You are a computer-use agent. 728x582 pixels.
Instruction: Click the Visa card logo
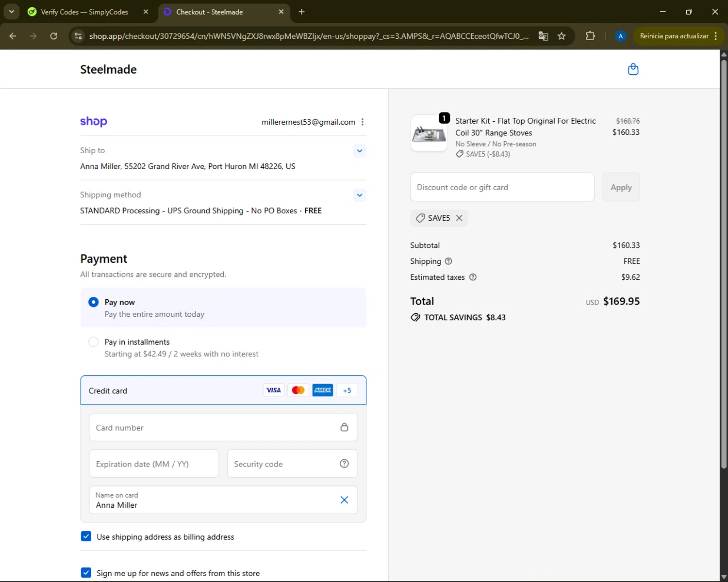tap(274, 390)
